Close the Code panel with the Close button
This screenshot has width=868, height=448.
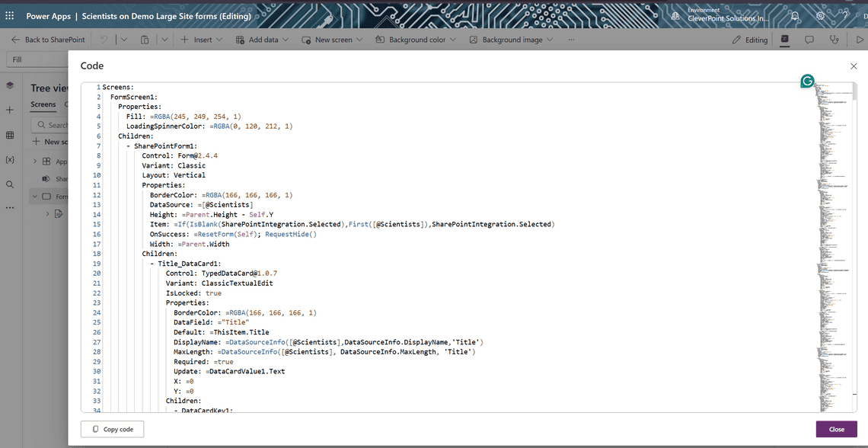pyautogui.click(x=836, y=429)
